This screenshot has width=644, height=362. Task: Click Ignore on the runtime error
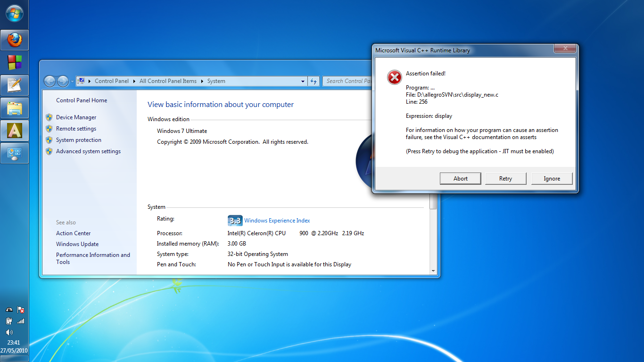pos(552,179)
